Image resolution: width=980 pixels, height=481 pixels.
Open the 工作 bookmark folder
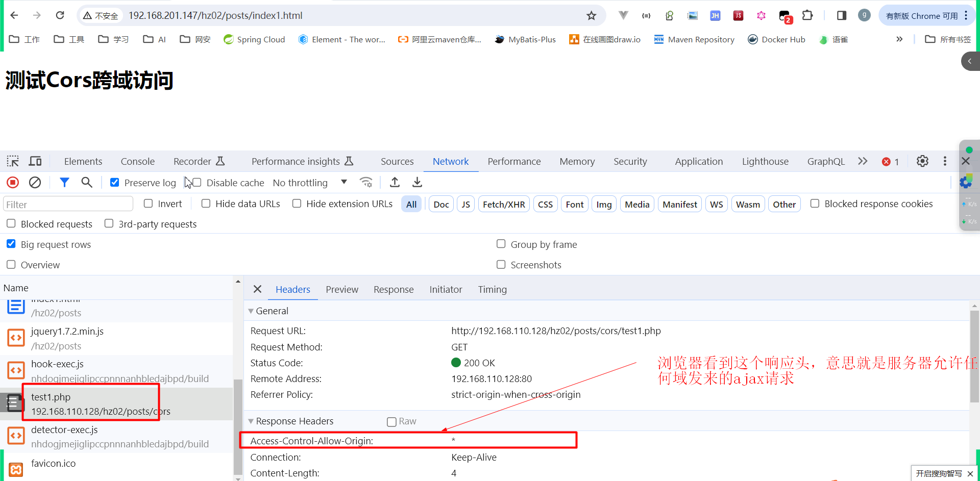click(x=24, y=39)
